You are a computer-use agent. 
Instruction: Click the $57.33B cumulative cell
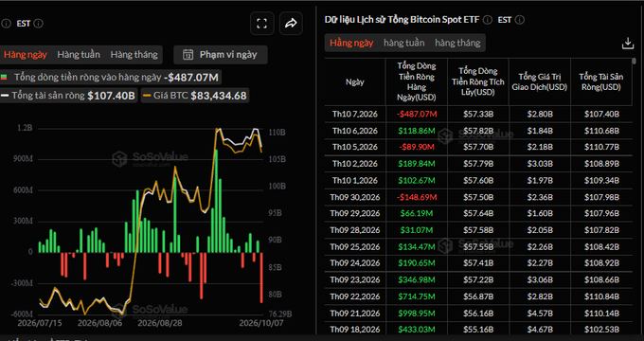click(x=478, y=114)
